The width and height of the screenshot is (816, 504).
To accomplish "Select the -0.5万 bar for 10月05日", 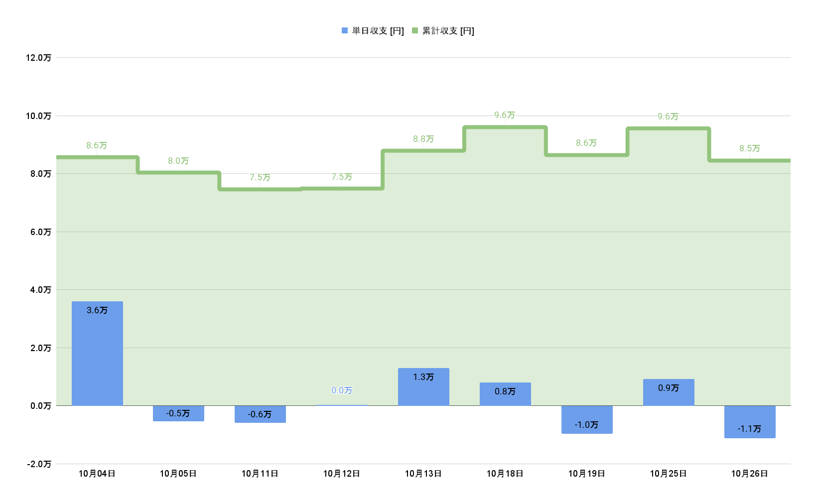I will coord(178,413).
